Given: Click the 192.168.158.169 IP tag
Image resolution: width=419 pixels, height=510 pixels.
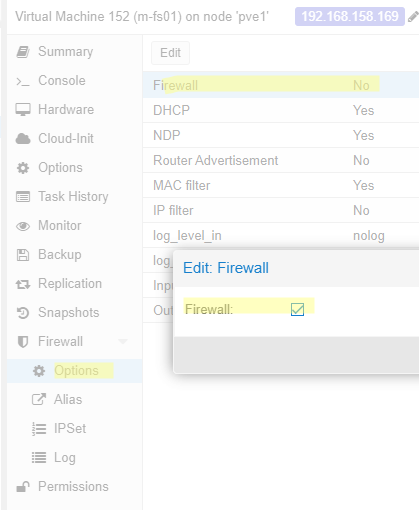Looking at the screenshot, I should coord(350,16).
